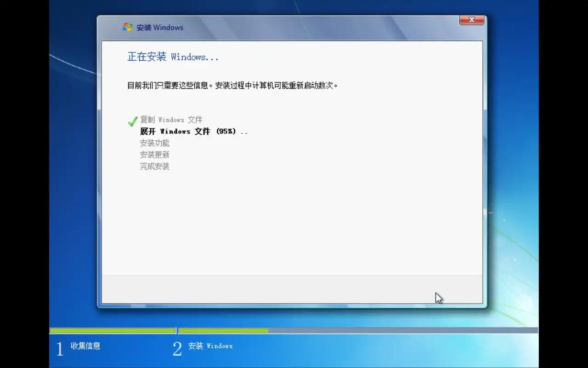This screenshot has height=368, width=588.
Task: Select the 安装更新 step
Action: pyautogui.click(x=155, y=155)
